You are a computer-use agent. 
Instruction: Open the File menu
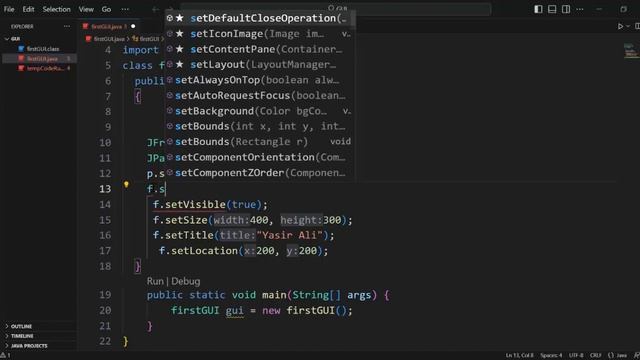coord(9,9)
